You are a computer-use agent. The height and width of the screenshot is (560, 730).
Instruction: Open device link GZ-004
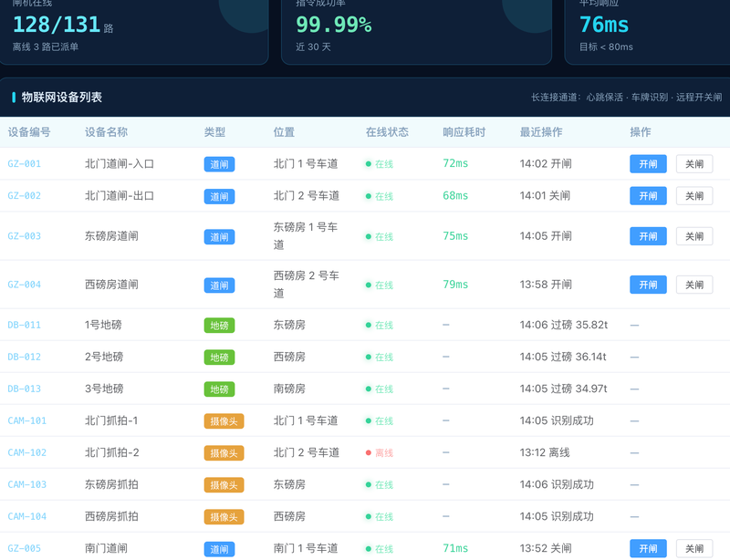click(25, 285)
